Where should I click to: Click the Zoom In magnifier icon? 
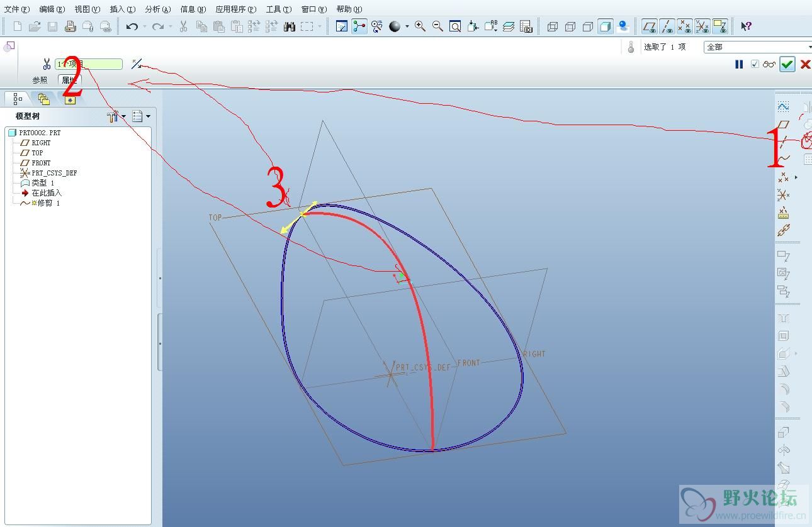tap(420, 26)
